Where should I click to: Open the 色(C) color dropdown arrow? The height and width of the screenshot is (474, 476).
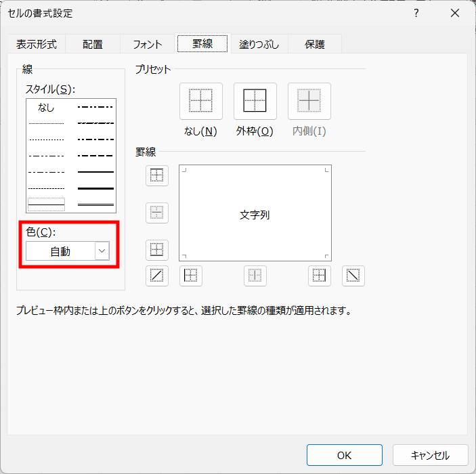102,251
